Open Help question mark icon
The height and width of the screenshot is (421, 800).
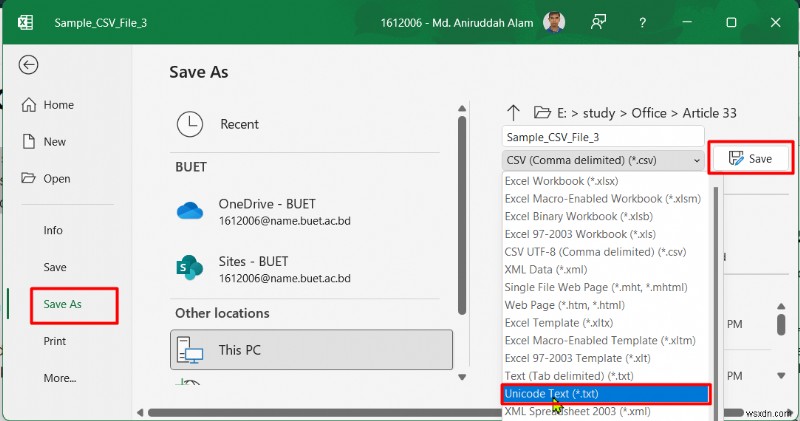(x=642, y=22)
